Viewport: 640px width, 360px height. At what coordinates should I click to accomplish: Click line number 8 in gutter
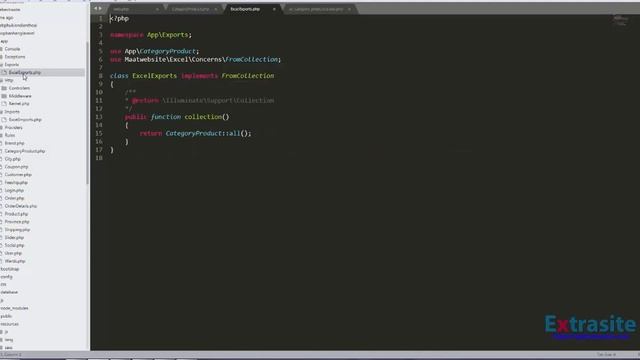(x=100, y=76)
